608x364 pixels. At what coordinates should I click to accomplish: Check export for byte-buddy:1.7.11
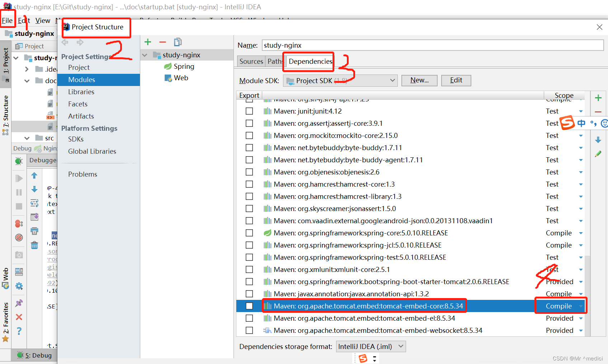249,148
